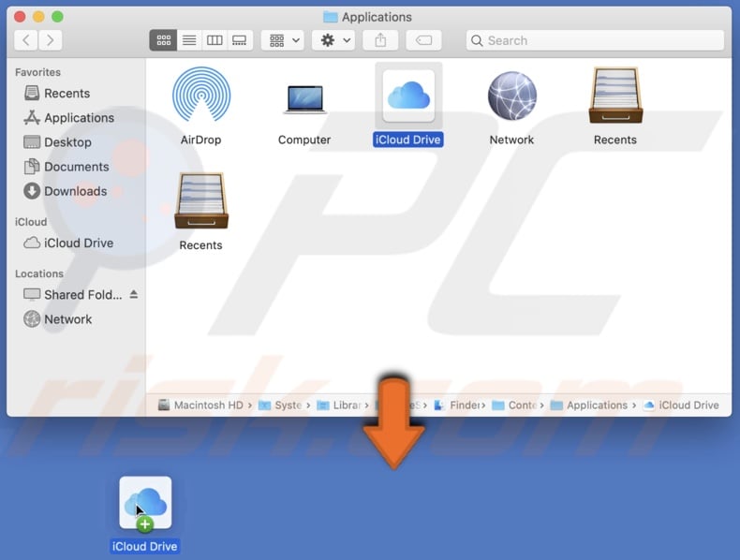740x560 pixels.
Task: Select the AirDrop icon
Action: [201, 96]
